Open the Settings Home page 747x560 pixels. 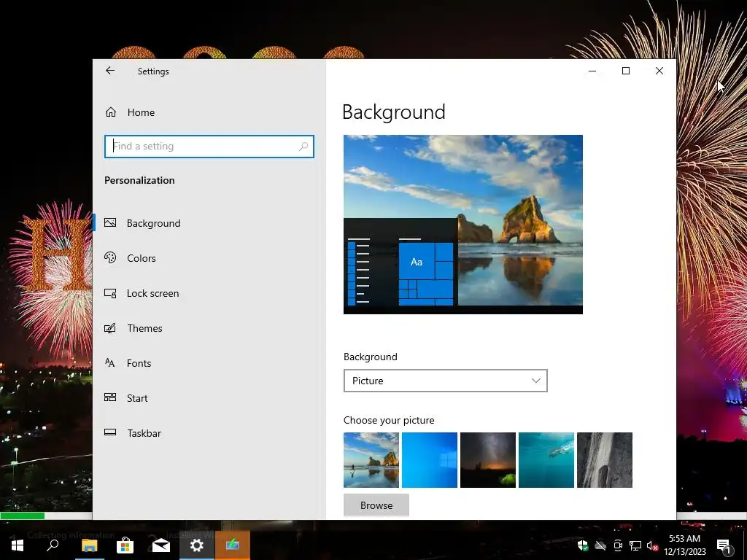pos(130,112)
